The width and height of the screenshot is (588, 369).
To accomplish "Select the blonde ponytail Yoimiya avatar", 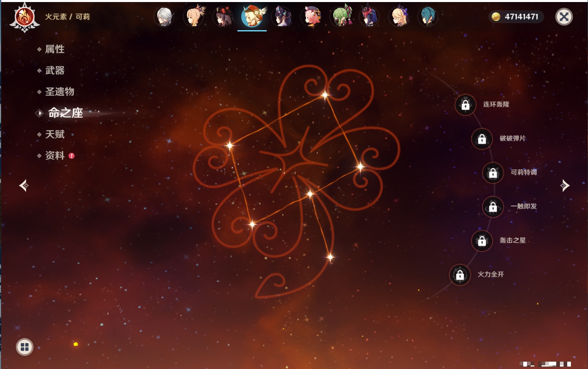I will tap(195, 17).
